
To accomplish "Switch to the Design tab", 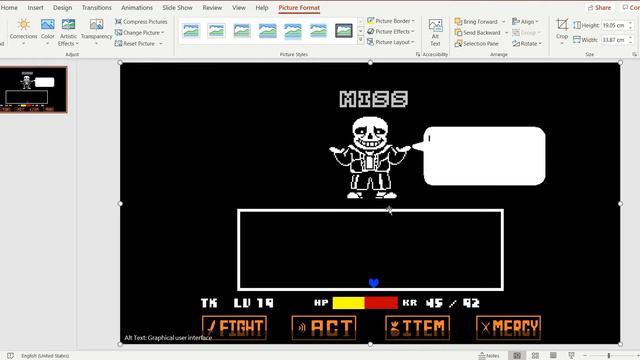I will coord(62,8).
